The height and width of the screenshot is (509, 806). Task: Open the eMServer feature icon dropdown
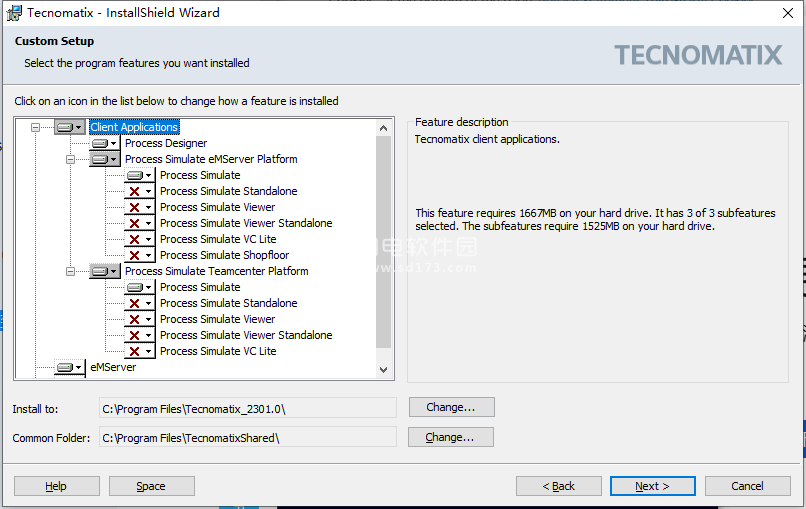(x=70, y=367)
